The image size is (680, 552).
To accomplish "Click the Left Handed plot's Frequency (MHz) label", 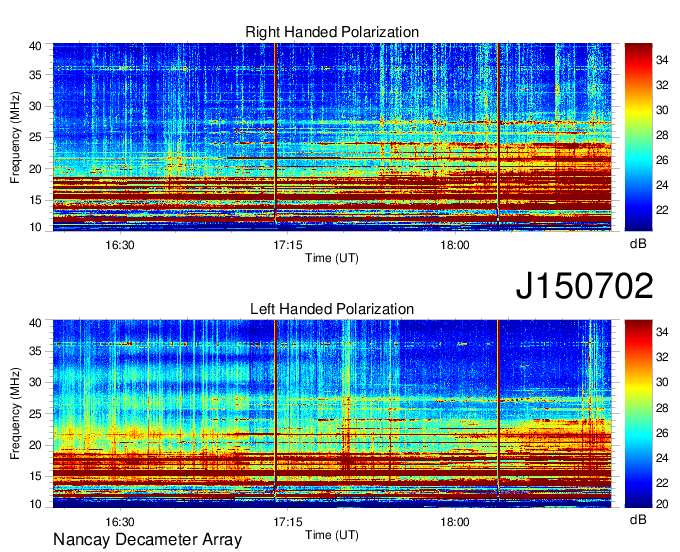I will [x=15, y=414].
